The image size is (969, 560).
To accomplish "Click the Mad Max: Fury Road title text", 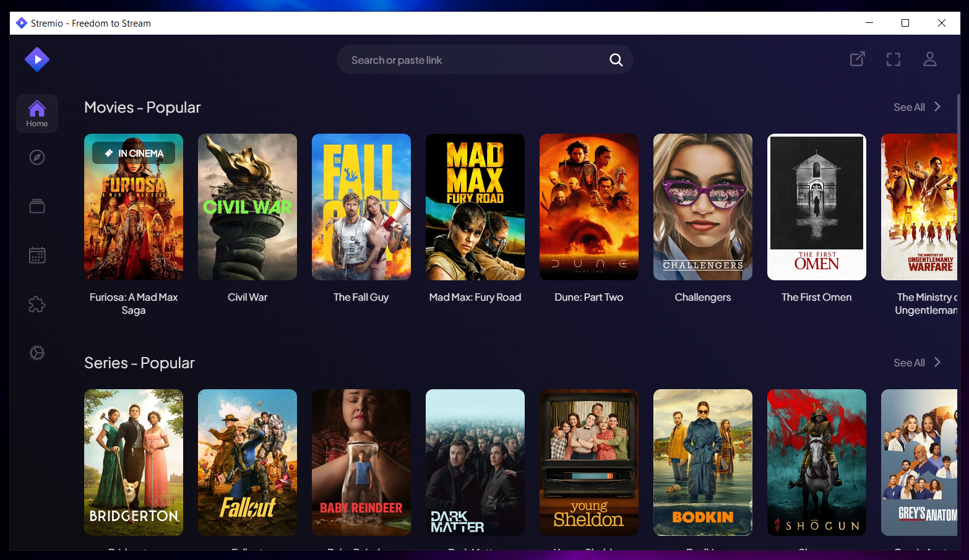I will (475, 297).
